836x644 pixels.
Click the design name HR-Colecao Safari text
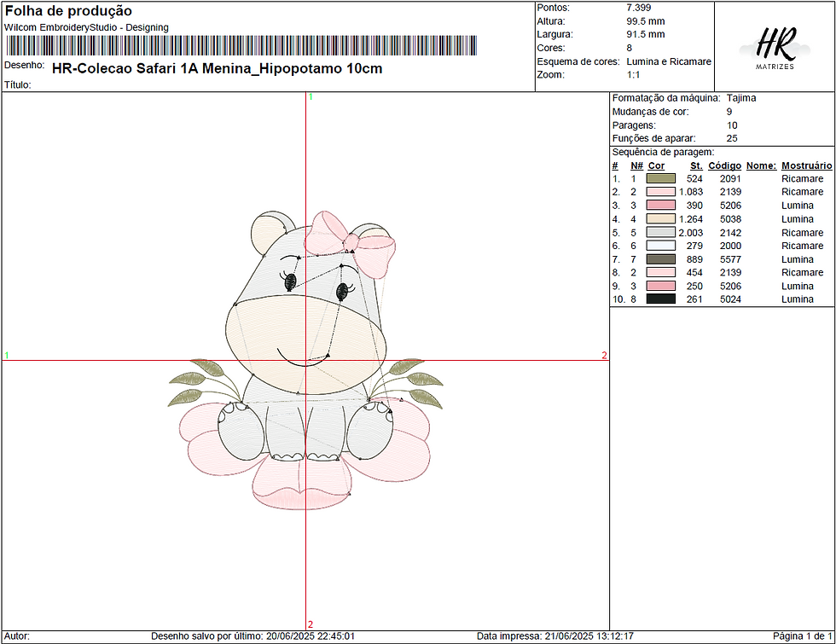click(x=217, y=69)
